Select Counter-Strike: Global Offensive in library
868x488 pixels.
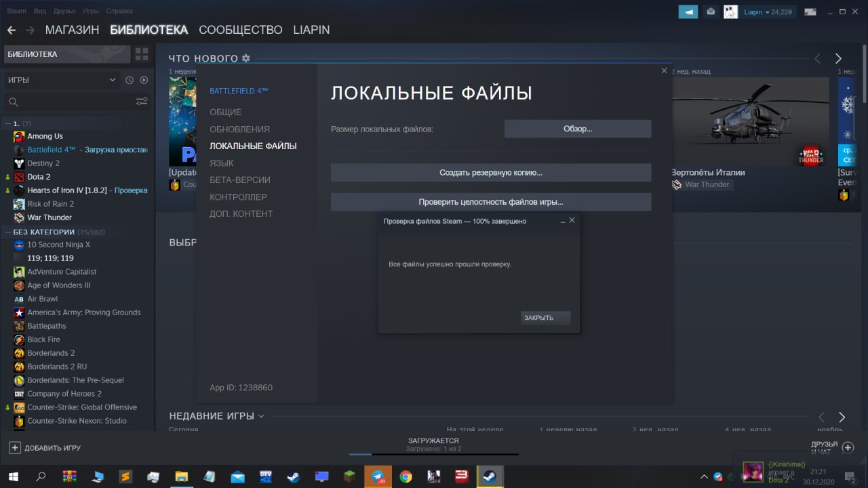82,407
